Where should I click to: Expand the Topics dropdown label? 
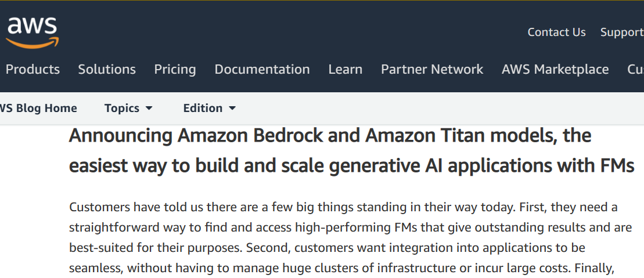[x=121, y=109]
